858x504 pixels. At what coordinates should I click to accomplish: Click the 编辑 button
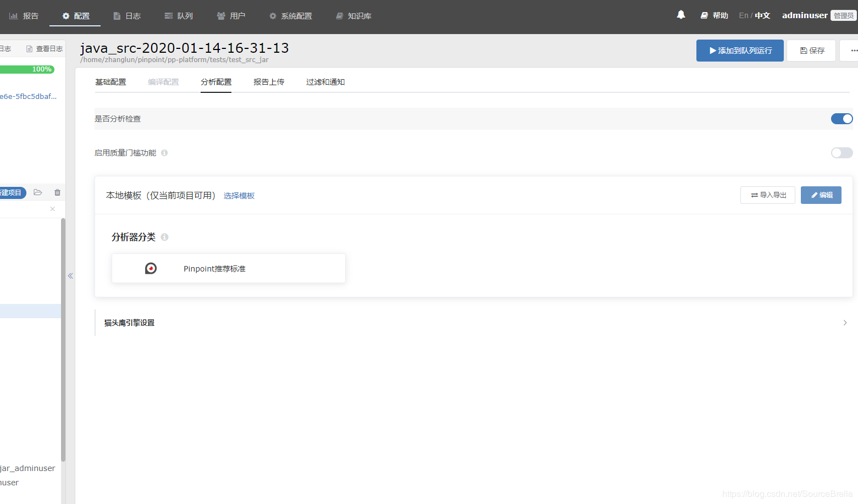point(821,195)
